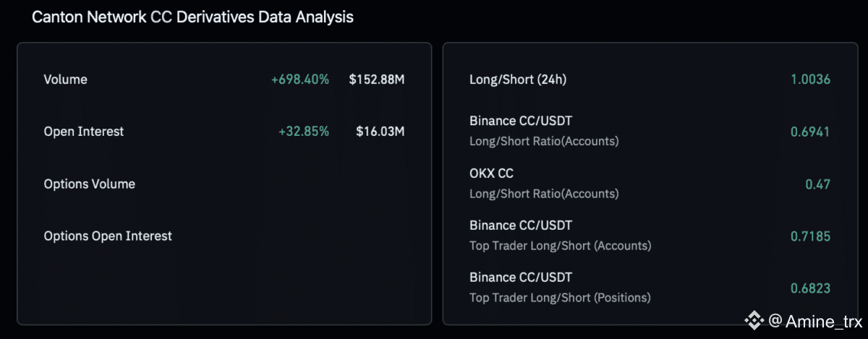The height and width of the screenshot is (339, 868).
Task: Click the Long/Short (24h) label
Action: [x=517, y=80]
